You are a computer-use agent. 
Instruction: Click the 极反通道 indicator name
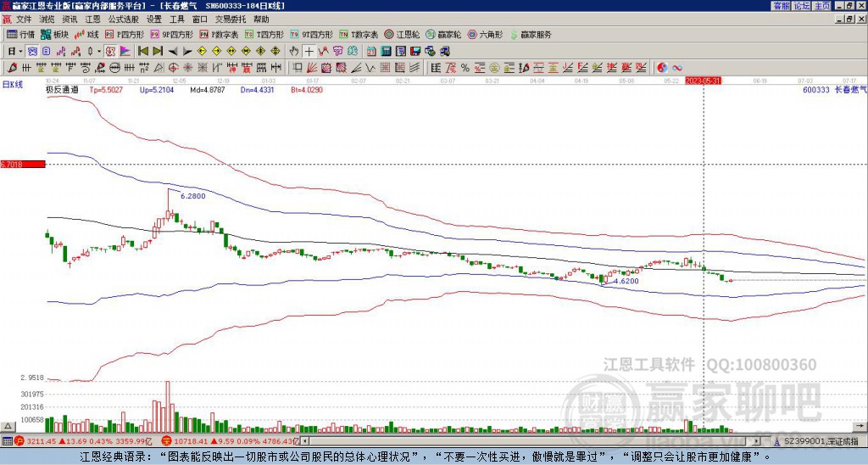[61, 89]
